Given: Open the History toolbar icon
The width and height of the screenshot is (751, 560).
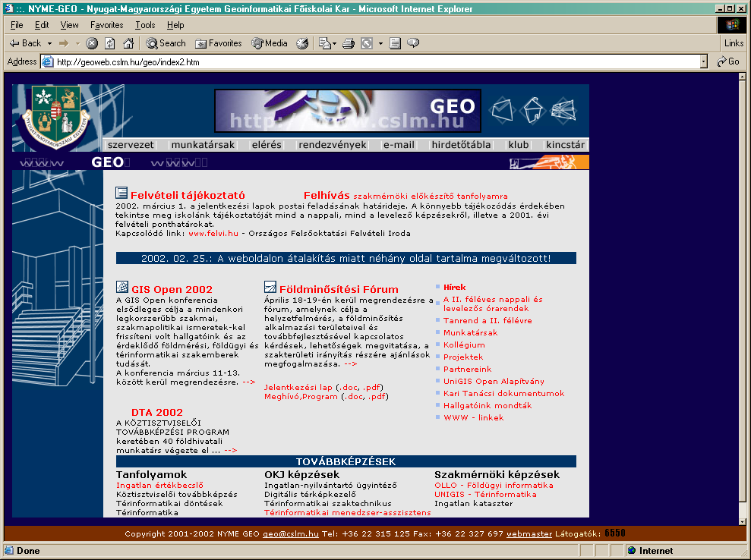Looking at the screenshot, I should (x=302, y=43).
